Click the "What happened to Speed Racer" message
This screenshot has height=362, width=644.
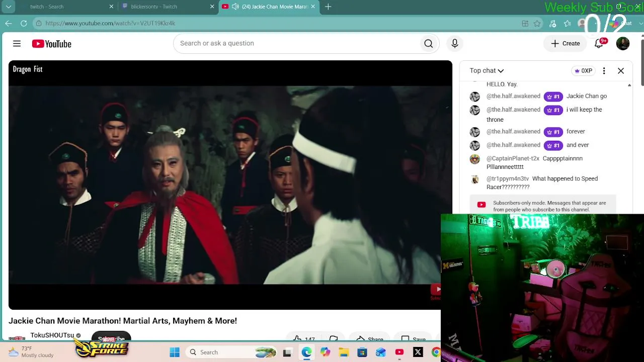coord(542,183)
